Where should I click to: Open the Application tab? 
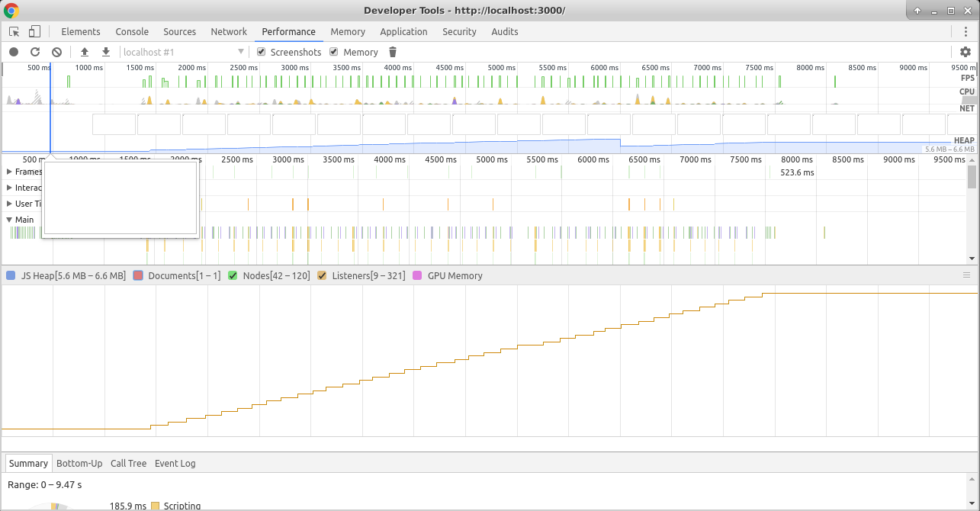(x=403, y=31)
